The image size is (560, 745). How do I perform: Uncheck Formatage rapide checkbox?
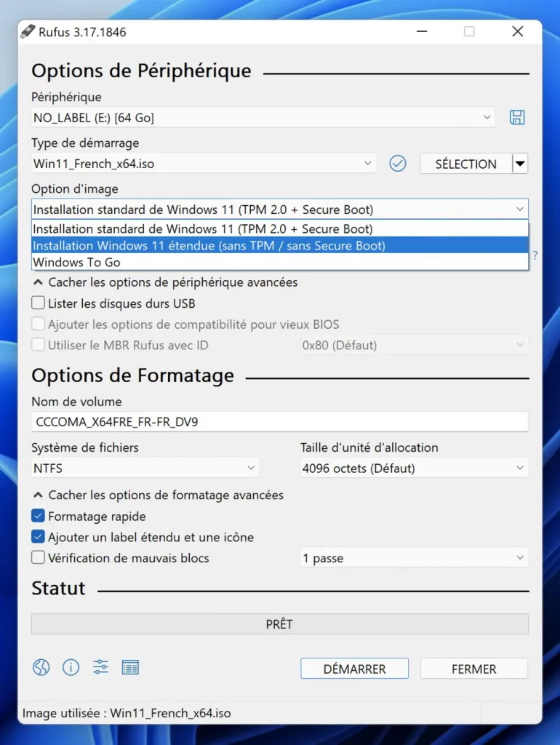click(x=38, y=517)
